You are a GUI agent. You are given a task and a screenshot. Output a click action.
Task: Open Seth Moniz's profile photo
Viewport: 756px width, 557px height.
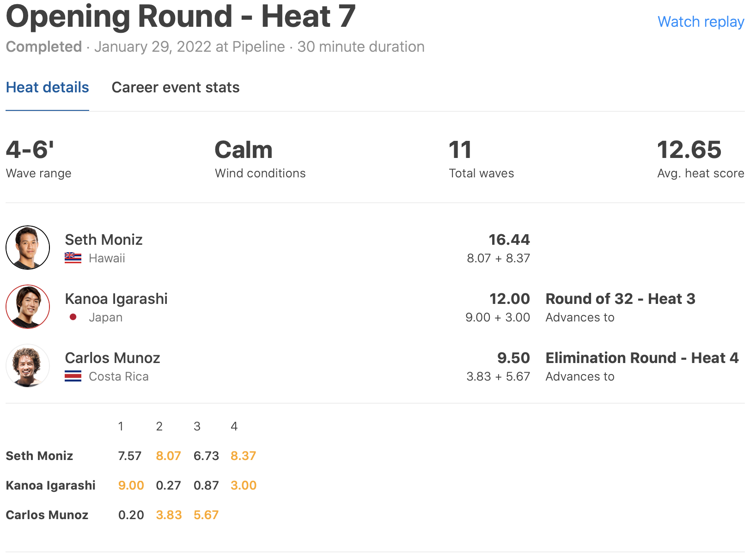click(x=28, y=248)
